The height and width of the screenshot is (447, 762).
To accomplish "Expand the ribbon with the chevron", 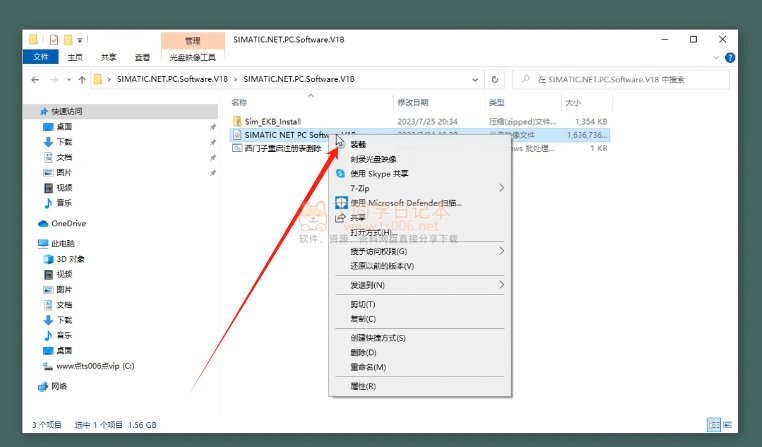I will tap(716, 57).
